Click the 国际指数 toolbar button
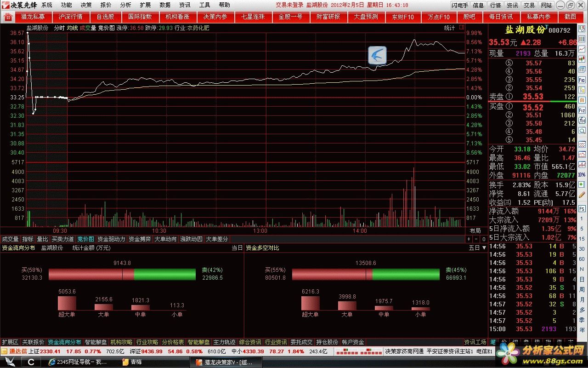The height and width of the screenshot is (368, 588). tap(140, 17)
